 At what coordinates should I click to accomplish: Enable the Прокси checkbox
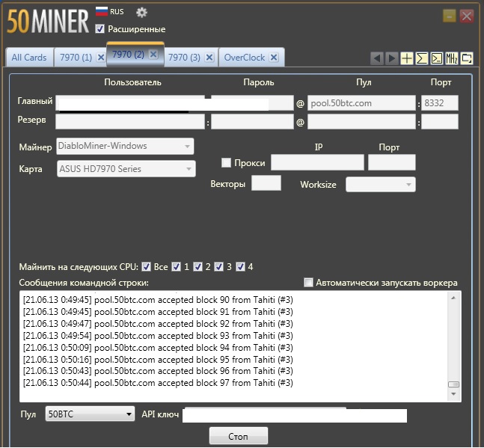pyautogui.click(x=227, y=162)
